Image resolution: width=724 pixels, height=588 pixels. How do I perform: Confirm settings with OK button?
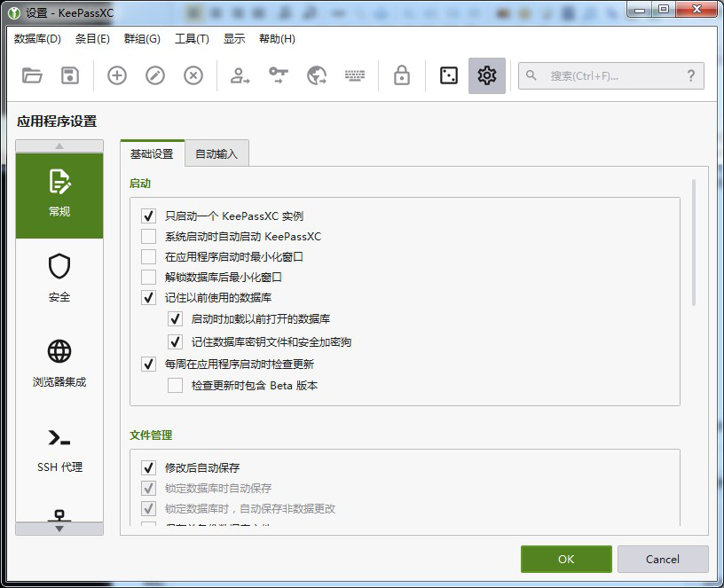[566, 559]
